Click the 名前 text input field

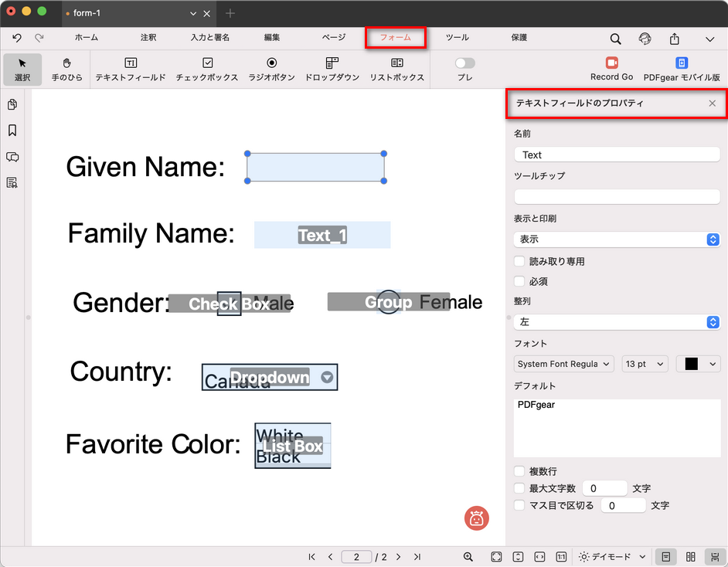[617, 154]
